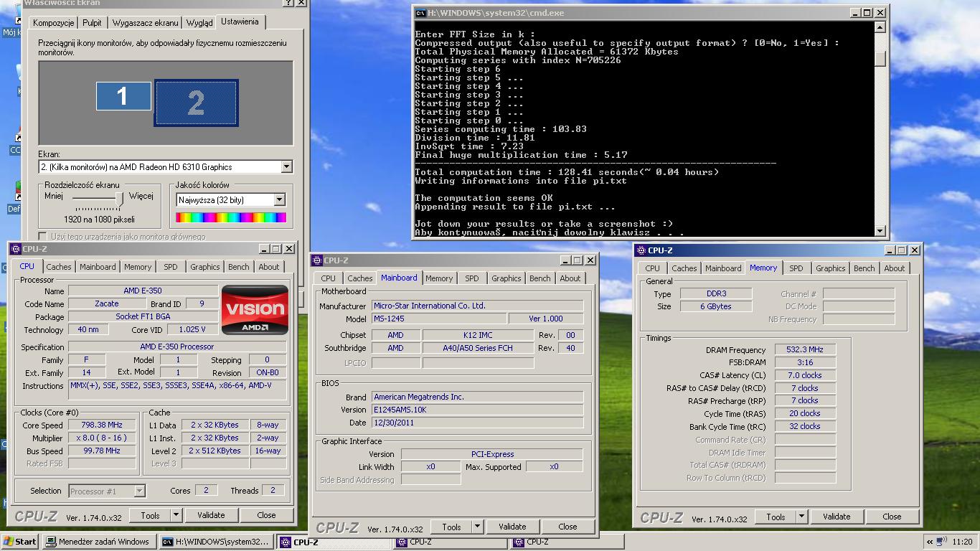Open SPD tab in right CPU-Z window

796,268
